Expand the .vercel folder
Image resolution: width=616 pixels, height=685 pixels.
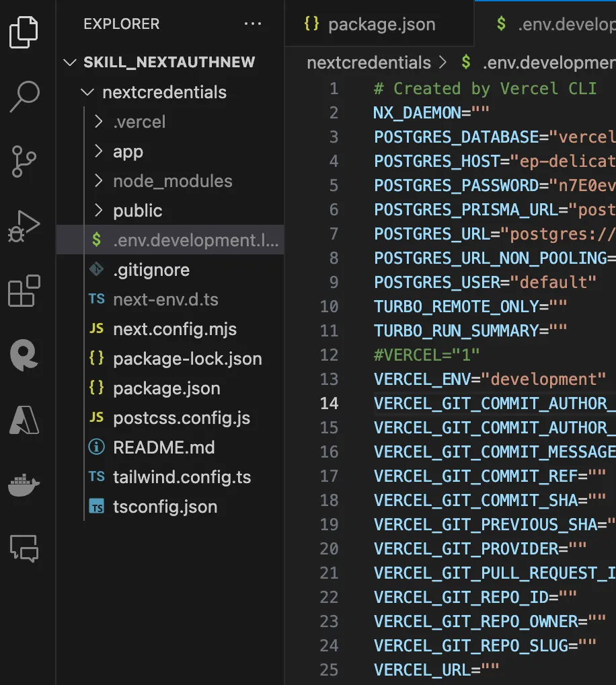[139, 122]
